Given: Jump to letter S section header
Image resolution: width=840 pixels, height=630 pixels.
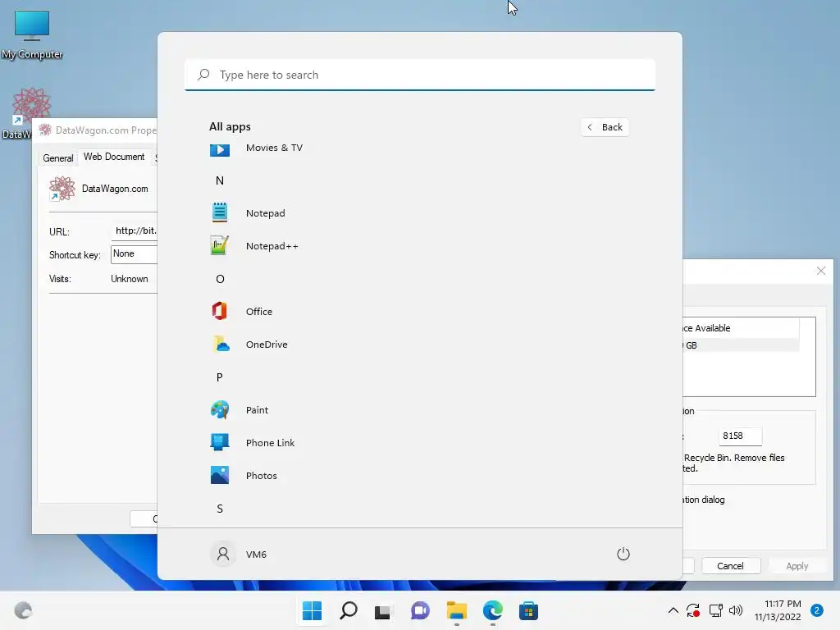Looking at the screenshot, I should (220, 509).
